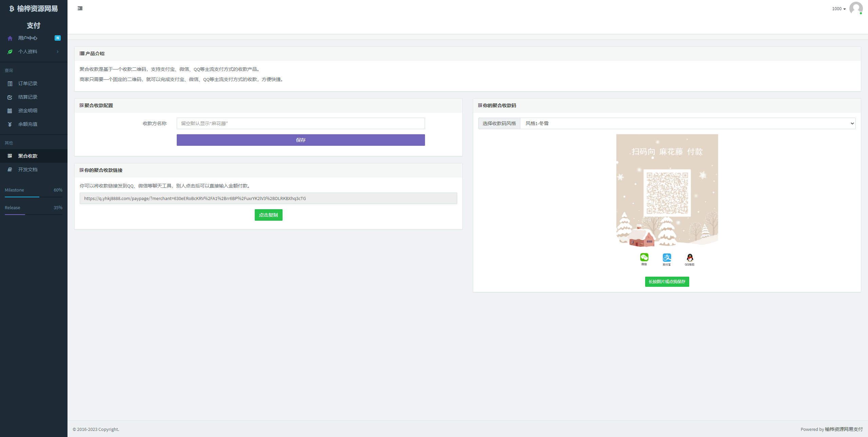Click the QR icon beside 聚合收款 in sidebar
The width and height of the screenshot is (868, 437).
click(x=10, y=156)
